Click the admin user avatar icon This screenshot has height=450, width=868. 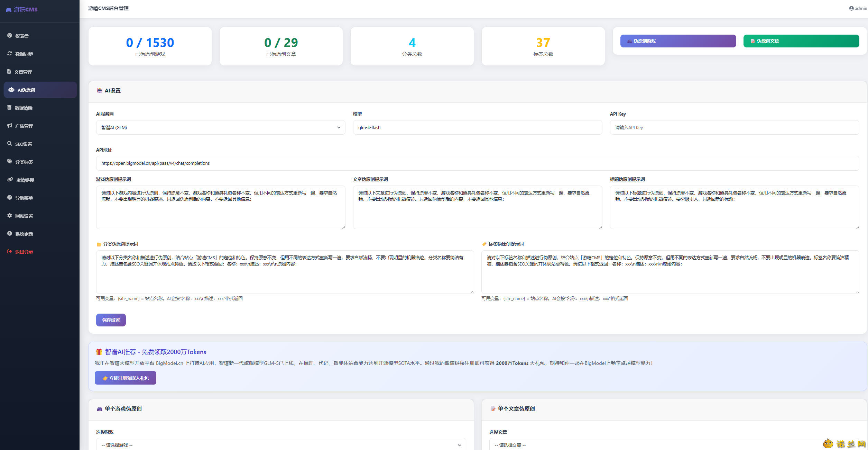851,8
